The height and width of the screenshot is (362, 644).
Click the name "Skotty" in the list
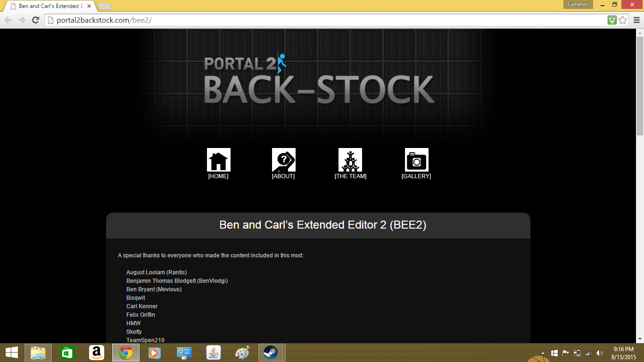click(x=134, y=332)
